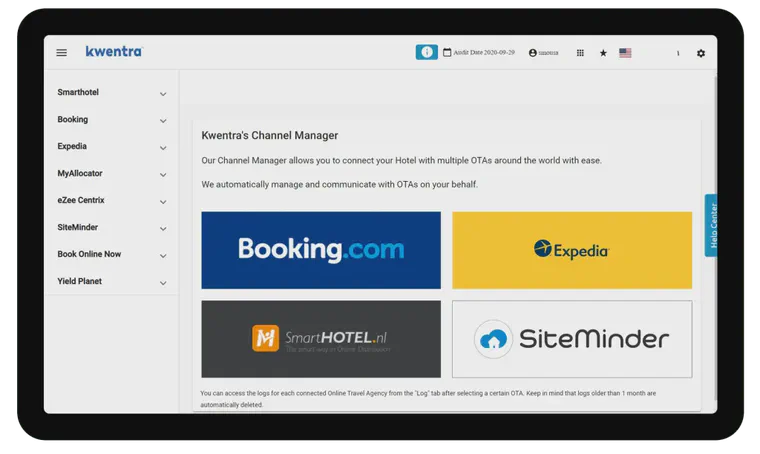Expand the MyAllocator chevron
760x454 pixels.
(x=163, y=175)
